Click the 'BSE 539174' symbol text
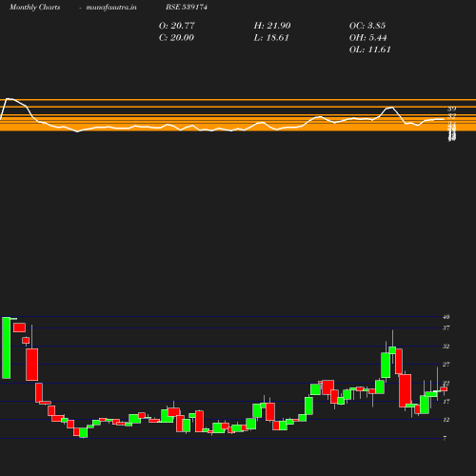The image size is (476, 476). [187, 7]
